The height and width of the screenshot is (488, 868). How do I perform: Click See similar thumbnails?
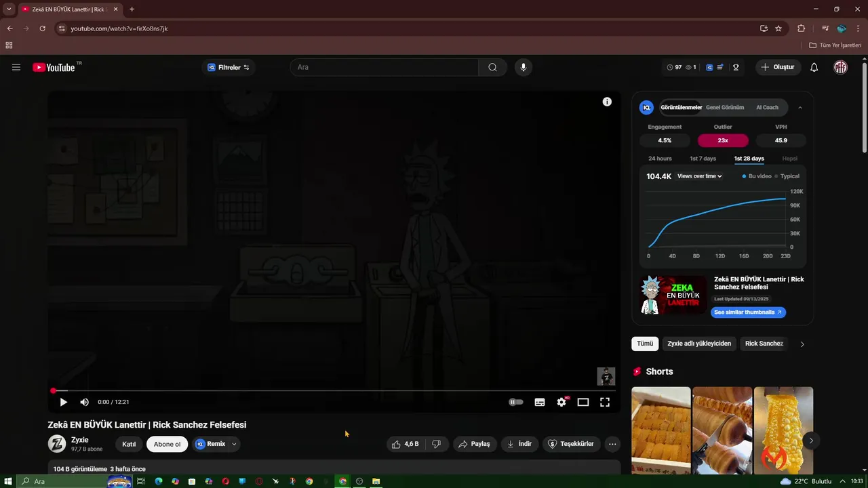click(748, 312)
